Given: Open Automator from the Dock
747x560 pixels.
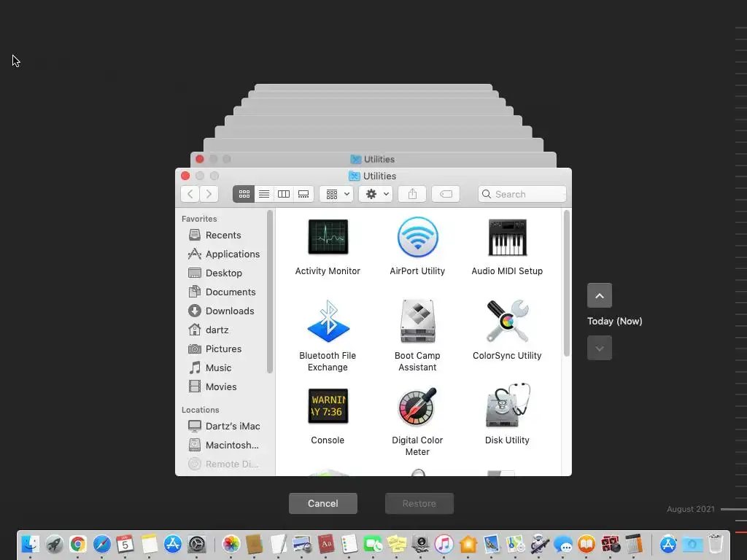Looking at the screenshot, I should (539, 544).
